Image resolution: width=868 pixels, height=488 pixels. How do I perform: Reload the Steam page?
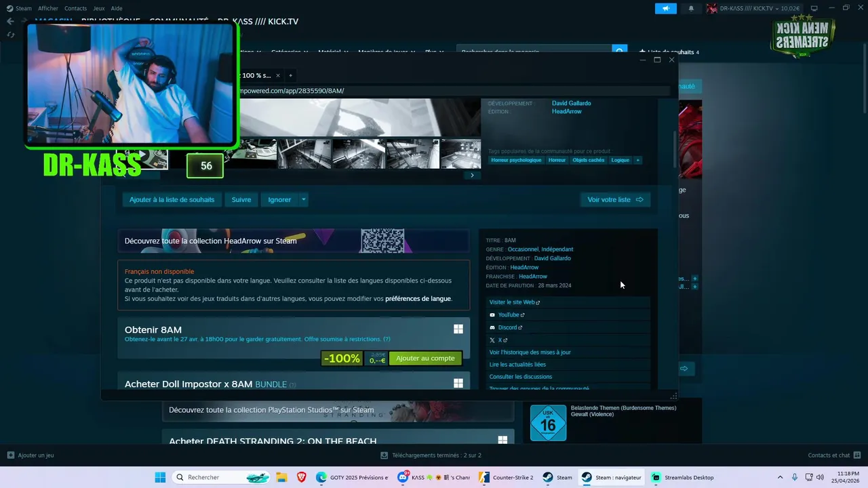coord(10,35)
